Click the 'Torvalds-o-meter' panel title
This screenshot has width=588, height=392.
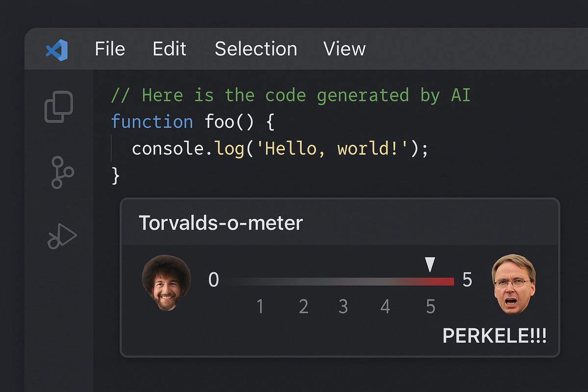pos(221,223)
